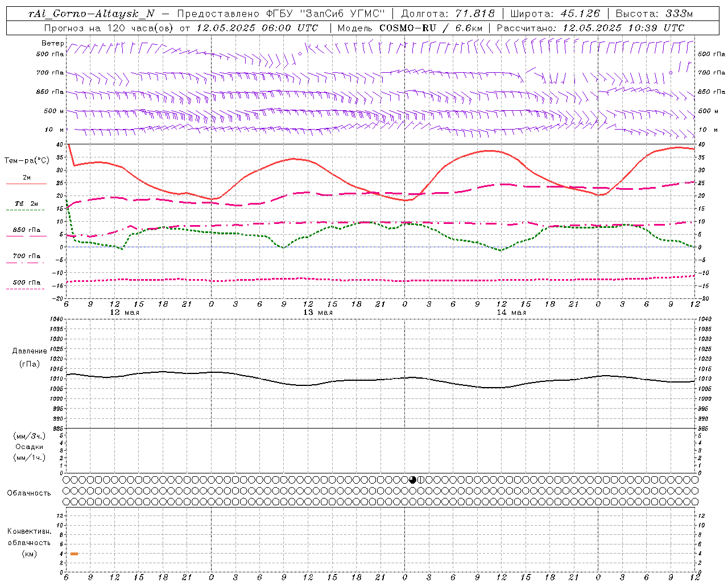728x582 pixels.
Task: Click the pink dotted line under the '500 гПа' legend
Action: pyautogui.click(x=25, y=289)
